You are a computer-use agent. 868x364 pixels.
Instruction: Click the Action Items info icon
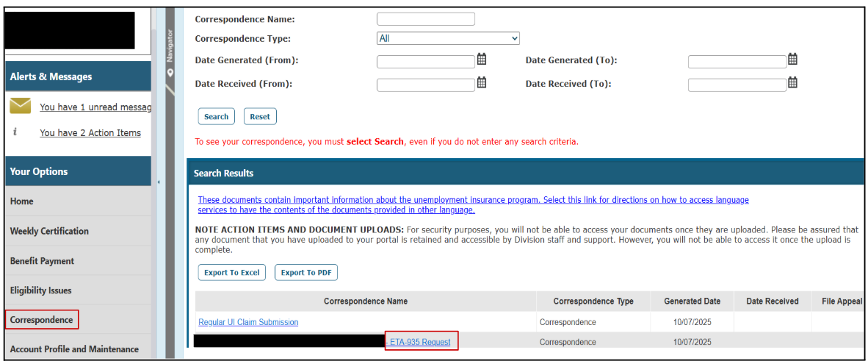(15, 132)
